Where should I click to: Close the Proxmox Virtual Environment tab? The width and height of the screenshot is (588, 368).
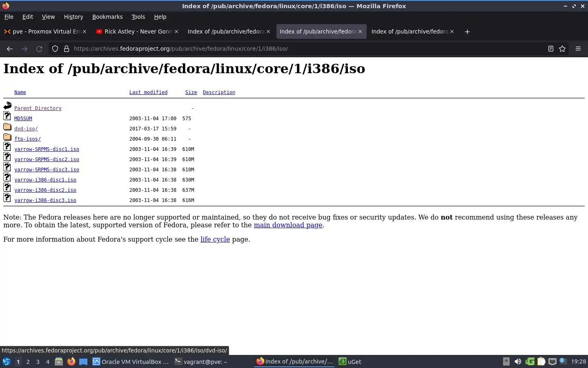[x=85, y=31]
